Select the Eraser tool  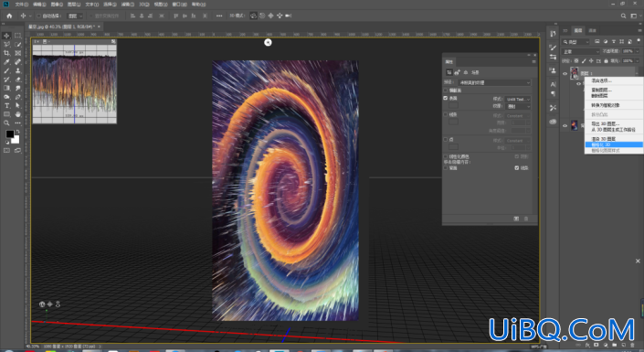(x=18, y=80)
